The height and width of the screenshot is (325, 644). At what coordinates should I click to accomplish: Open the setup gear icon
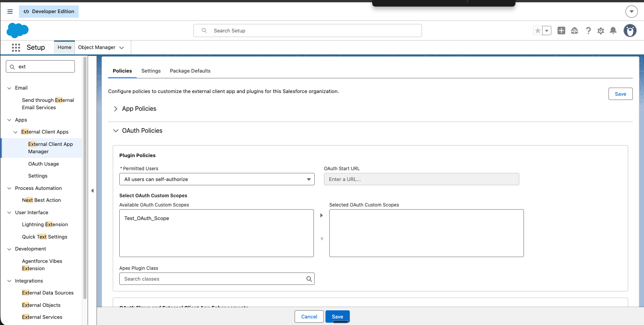click(601, 31)
